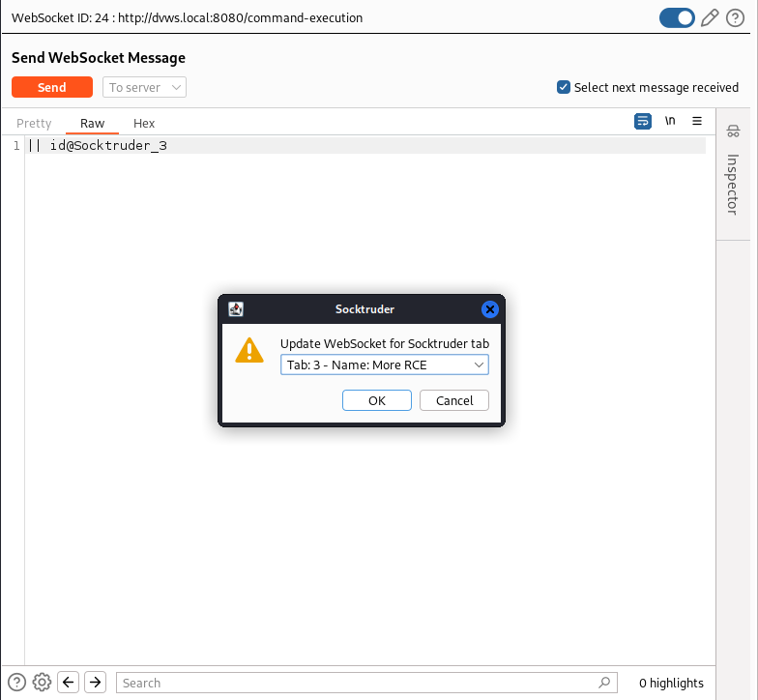Screen dimensions: 758x700
Task: Toggle non-printable characters \n icon
Action: click(669, 121)
